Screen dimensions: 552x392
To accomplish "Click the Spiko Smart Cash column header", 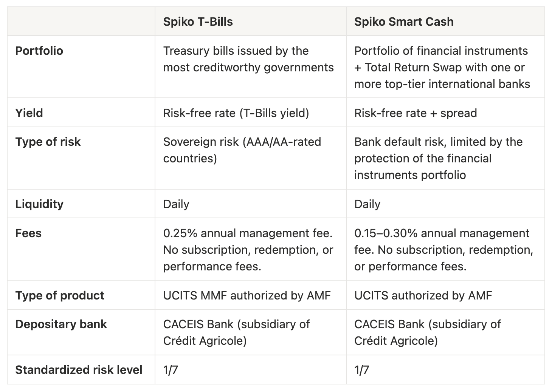I will pyautogui.click(x=403, y=22).
